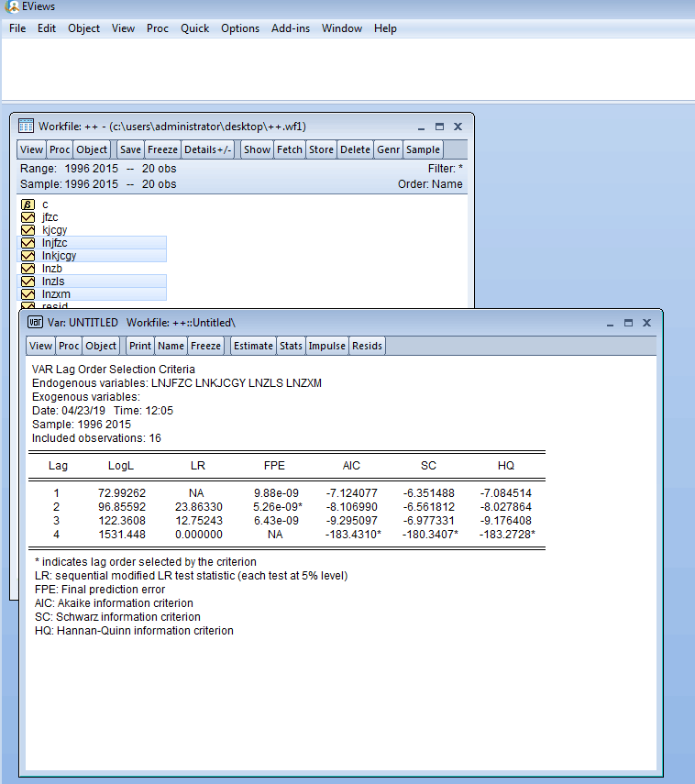The height and width of the screenshot is (784, 695).
Task: Open the Options menu
Action: pos(240,28)
